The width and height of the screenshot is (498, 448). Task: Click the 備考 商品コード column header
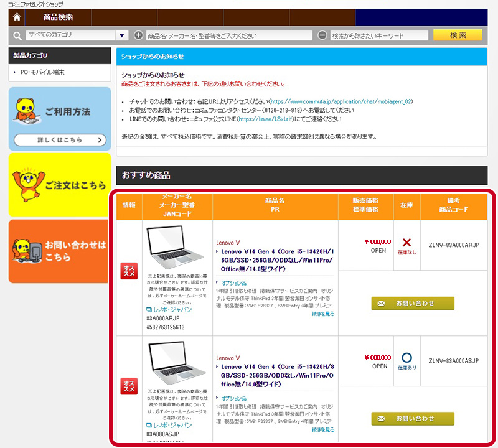[454, 205]
